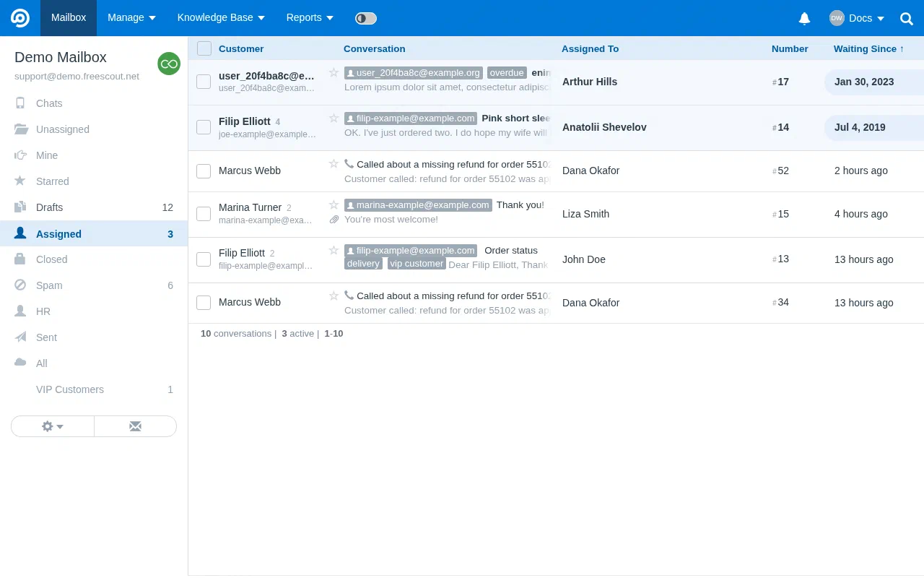Tick the select-all conversations checkbox
The width and height of the screenshot is (924, 578).
pos(204,48)
